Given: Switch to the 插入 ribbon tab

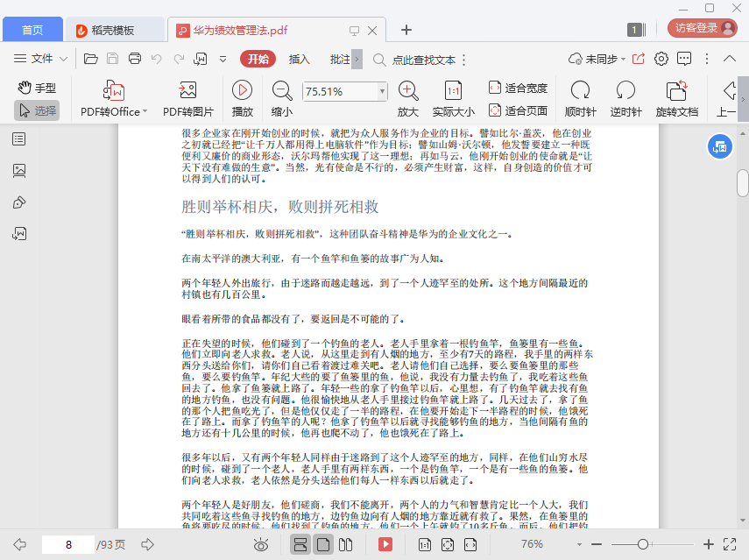Looking at the screenshot, I should pos(299,60).
